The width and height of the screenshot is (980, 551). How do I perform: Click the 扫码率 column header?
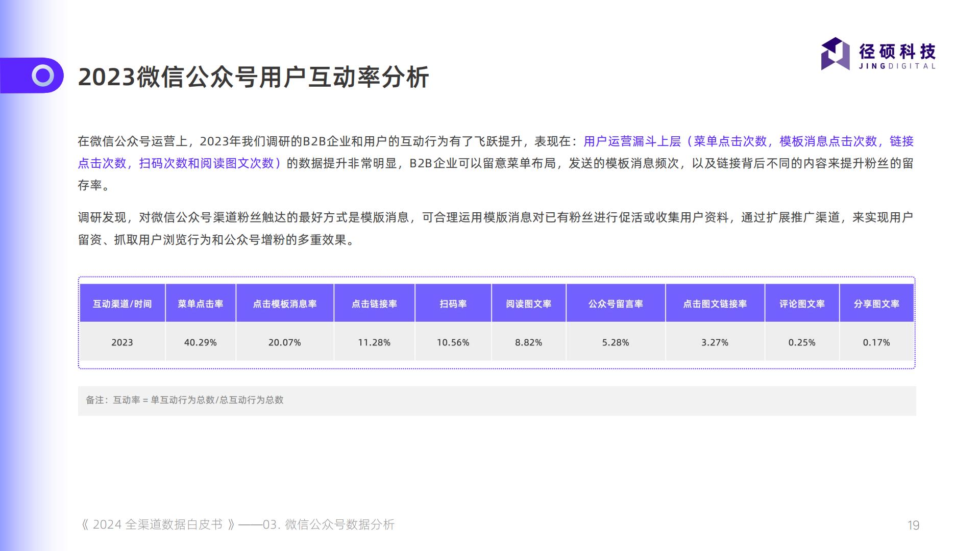click(x=453, y=304)
